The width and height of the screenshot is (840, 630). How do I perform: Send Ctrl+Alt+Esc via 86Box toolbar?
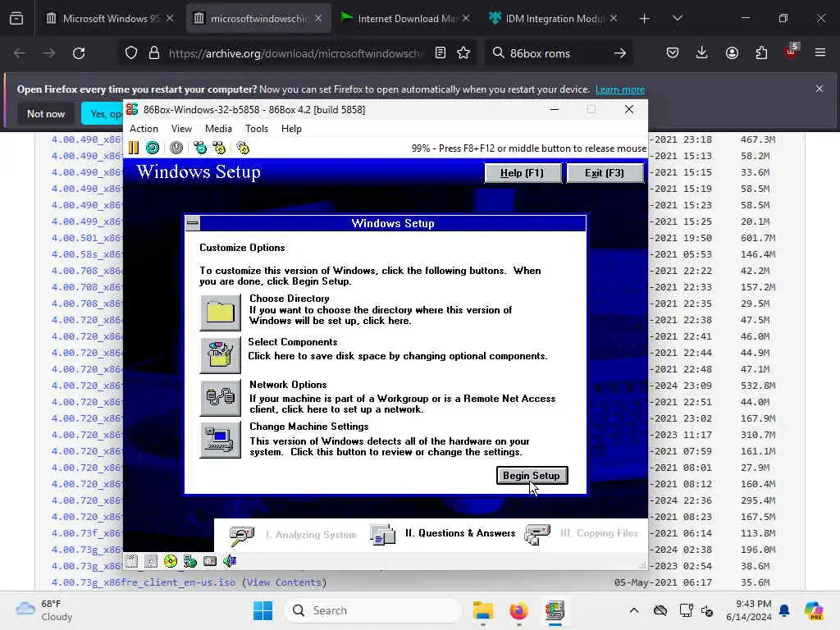pos(219,148)
